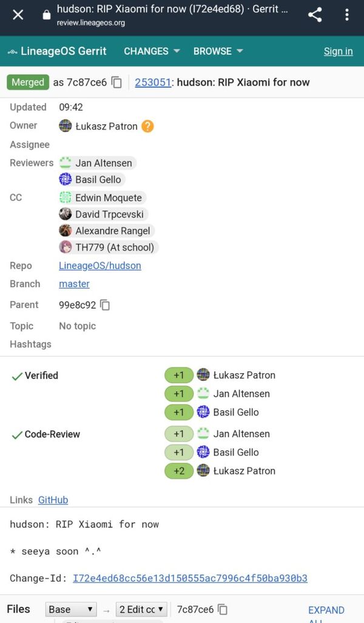Screen dimensions: 364x623
Task: Click the orange question mark beside owner
Action: pos(147,126)
